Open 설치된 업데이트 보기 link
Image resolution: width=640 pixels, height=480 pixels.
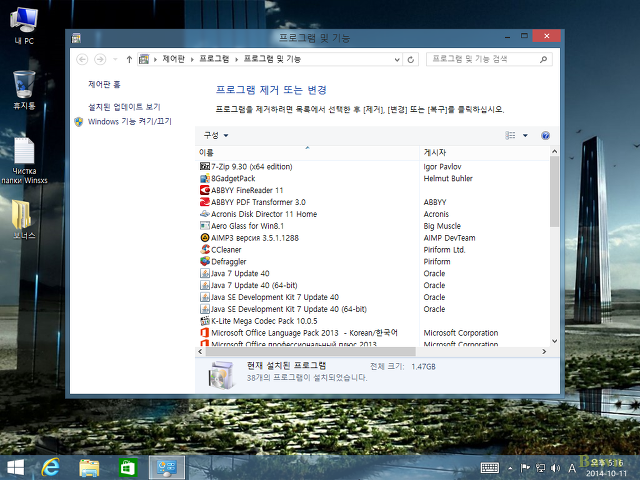(x=124, y=107)
